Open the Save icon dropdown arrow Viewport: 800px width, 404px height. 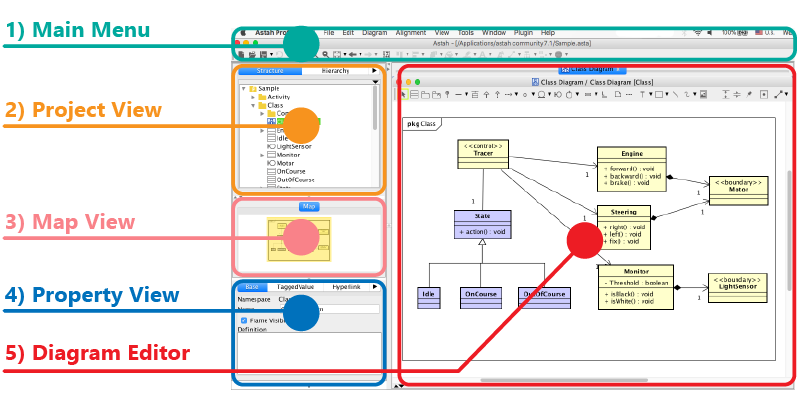tap(271, 54)
